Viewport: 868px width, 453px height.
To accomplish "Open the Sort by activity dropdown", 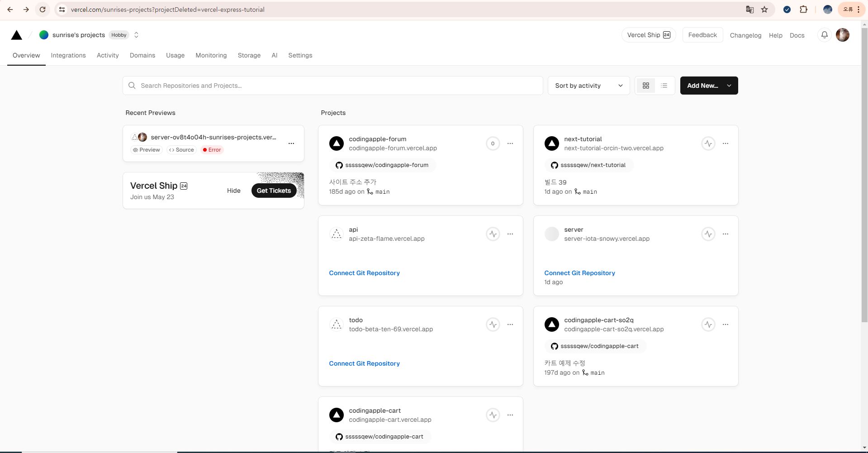I will click(x=588, y=86).
